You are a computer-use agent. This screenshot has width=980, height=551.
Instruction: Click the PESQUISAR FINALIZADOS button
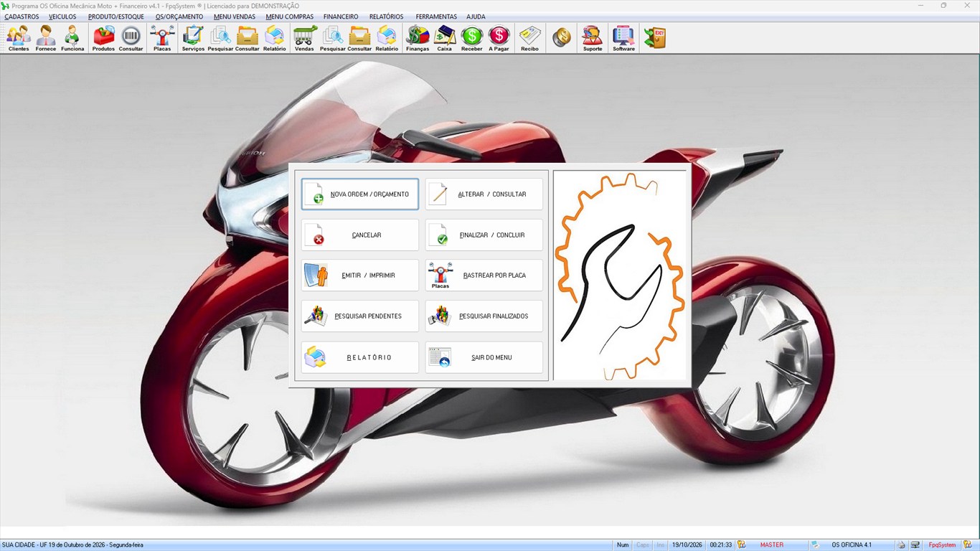484,316
